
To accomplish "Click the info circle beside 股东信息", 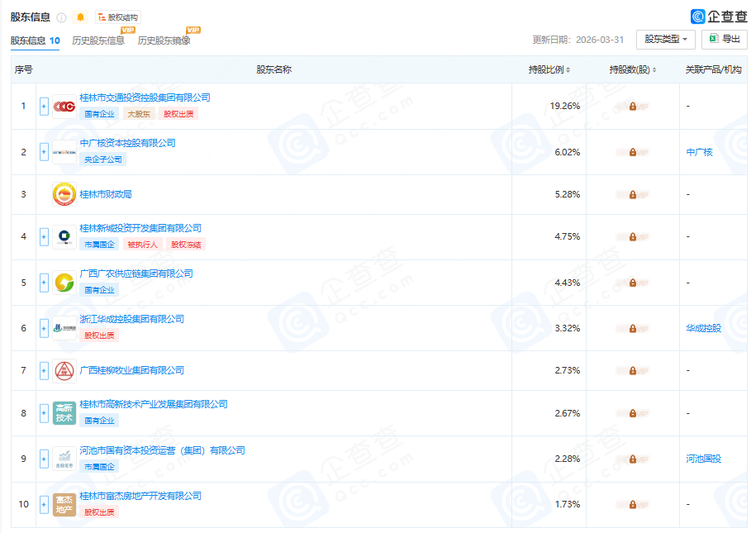I will click(62, 18).
